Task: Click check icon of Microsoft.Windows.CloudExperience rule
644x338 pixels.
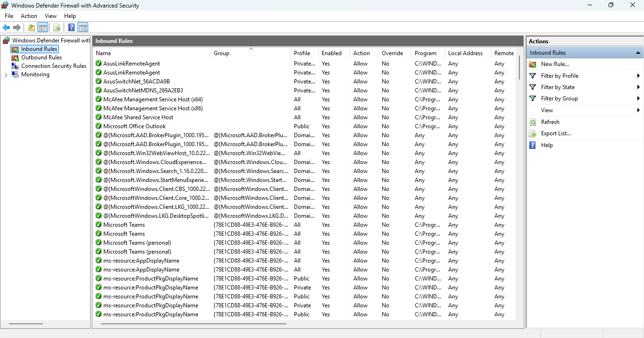Action: (99, 162)
